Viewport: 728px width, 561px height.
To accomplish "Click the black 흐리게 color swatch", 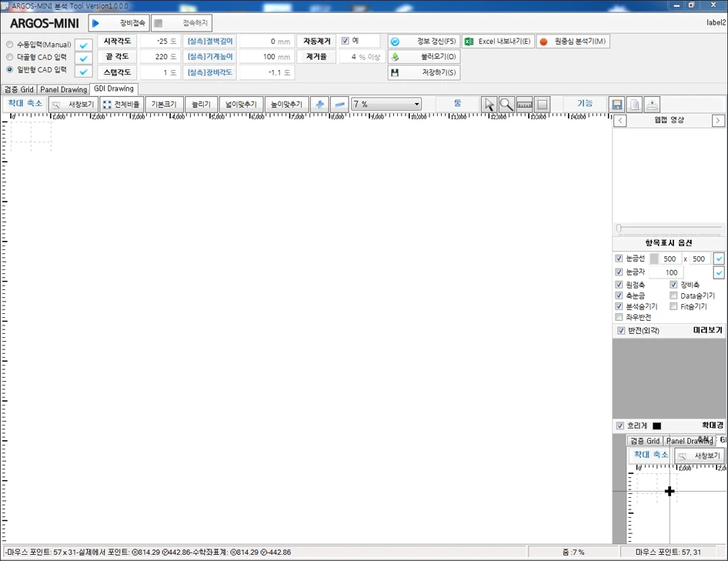I will click(x=657, y=426).
